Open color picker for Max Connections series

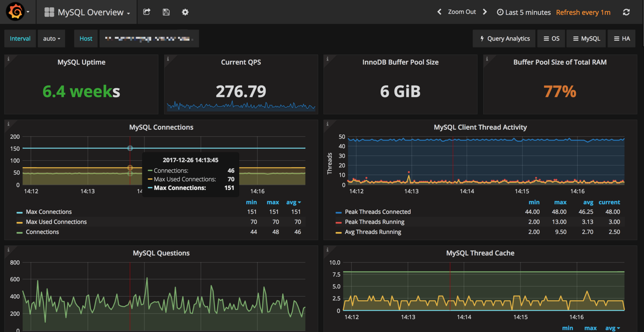coord(20,212)
